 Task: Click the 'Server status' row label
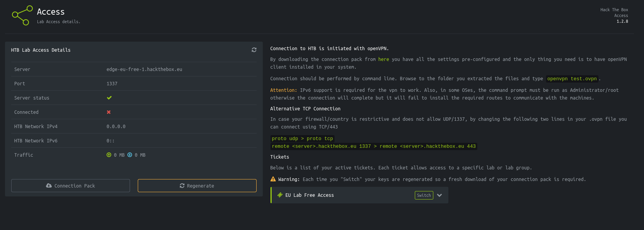pos(32,98)
